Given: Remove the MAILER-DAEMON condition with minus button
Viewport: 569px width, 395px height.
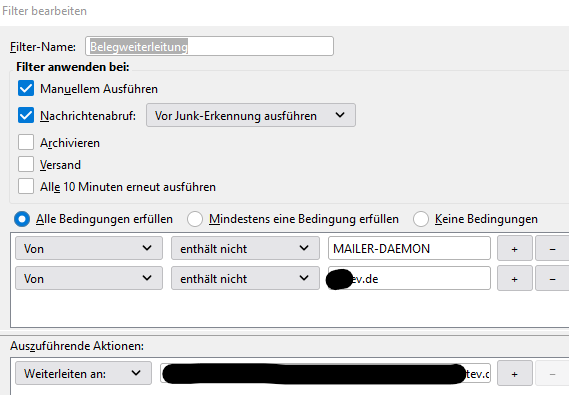Looking at the screenshot, I should (x=552, y=248).
